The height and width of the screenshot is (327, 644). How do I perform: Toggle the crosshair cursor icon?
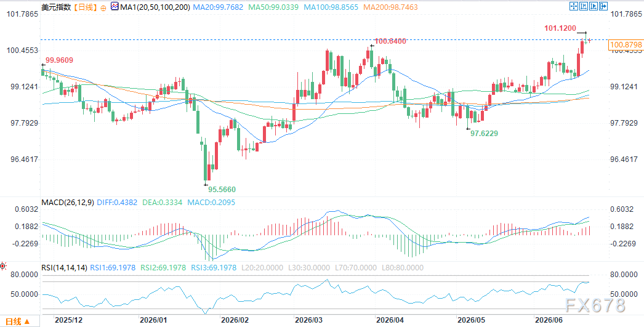coord(574,6)
